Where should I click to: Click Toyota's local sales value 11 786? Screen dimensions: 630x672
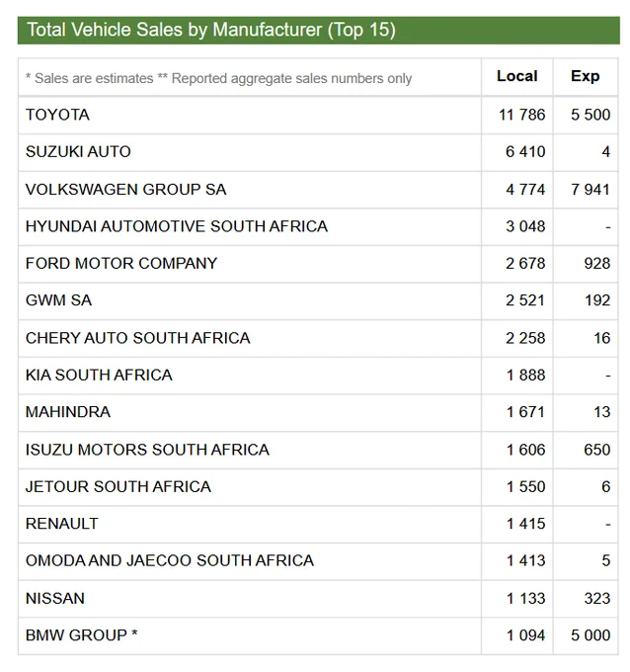tap(521, 115)
